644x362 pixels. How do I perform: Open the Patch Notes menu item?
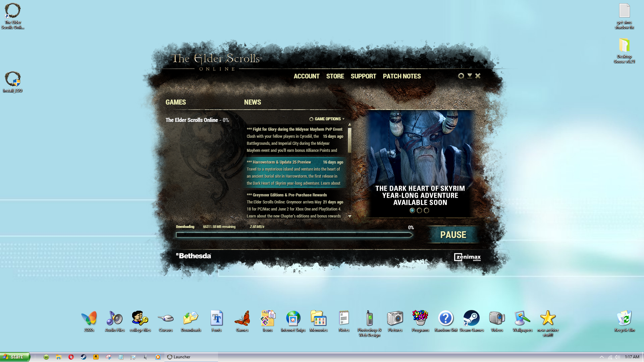tap(401, 76)
